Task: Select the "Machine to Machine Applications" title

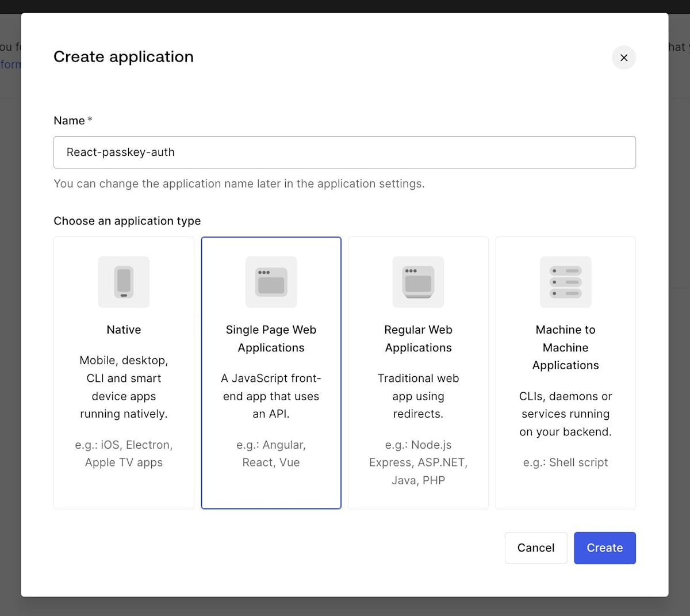Action: pos(565,347)
